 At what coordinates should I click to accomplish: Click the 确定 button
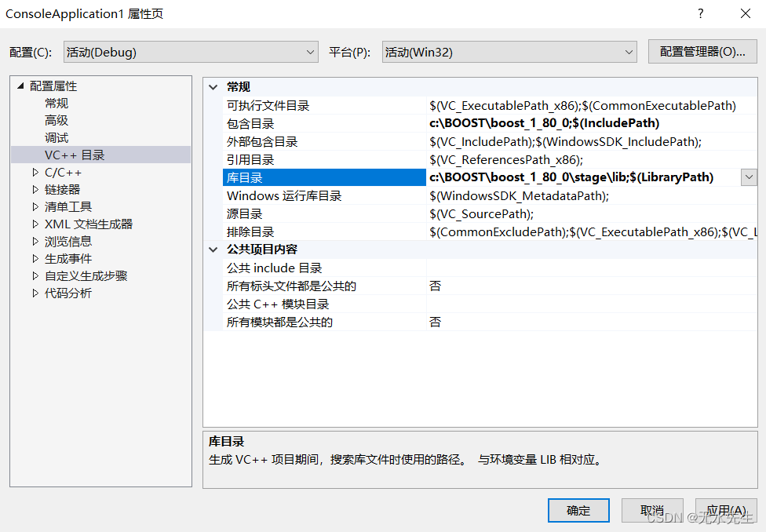[x=578, y=510]
